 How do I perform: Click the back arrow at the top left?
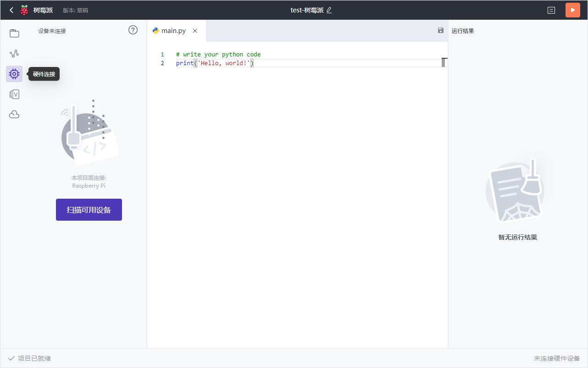[x=11, y=10]
